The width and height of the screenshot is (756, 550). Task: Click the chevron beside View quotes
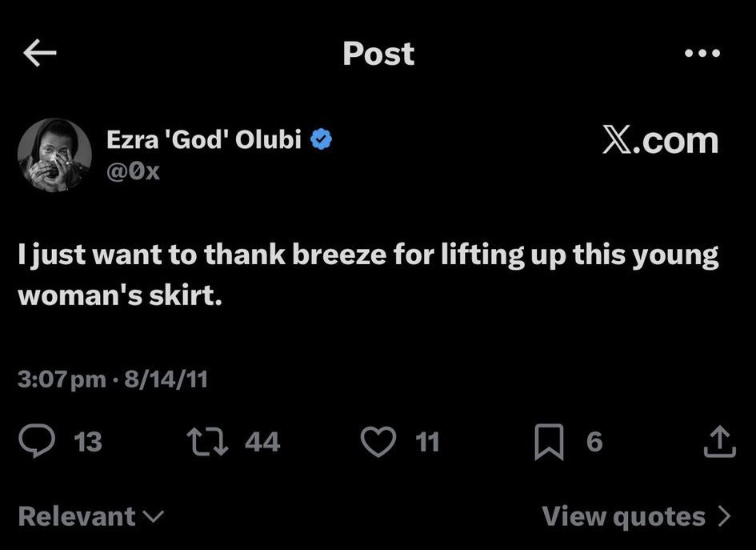tap(724, 516)
